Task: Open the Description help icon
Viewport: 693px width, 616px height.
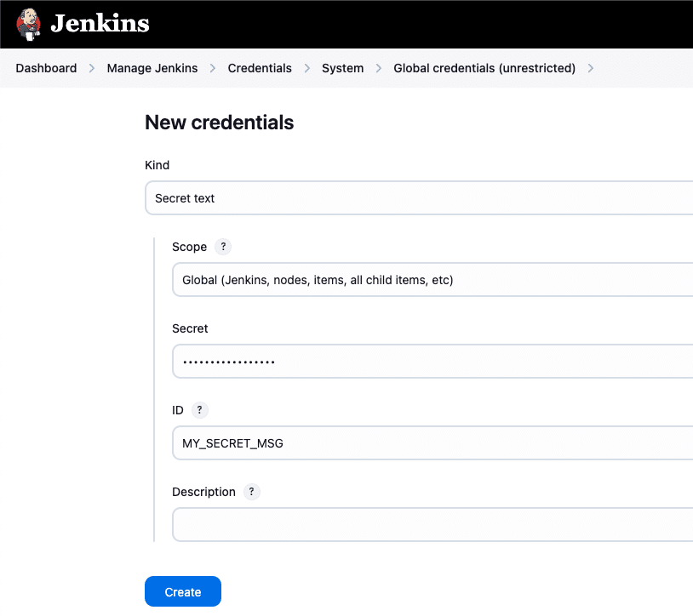Action: coord(251,492)
